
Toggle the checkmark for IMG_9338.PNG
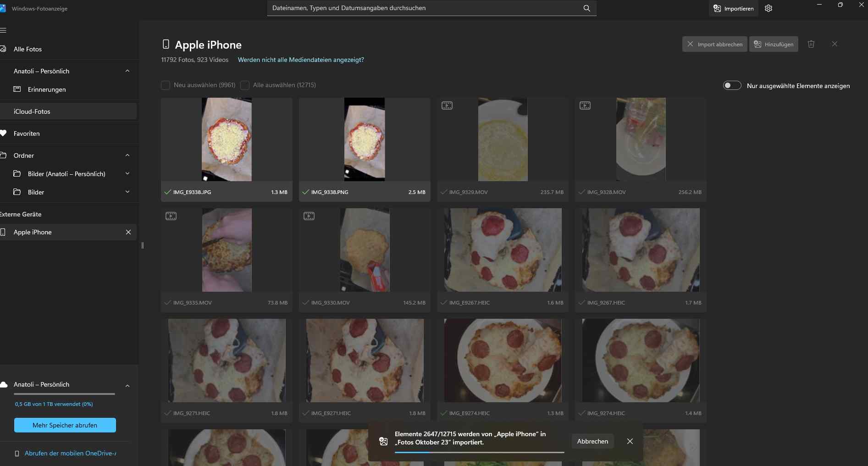click(x=306, y=192)
